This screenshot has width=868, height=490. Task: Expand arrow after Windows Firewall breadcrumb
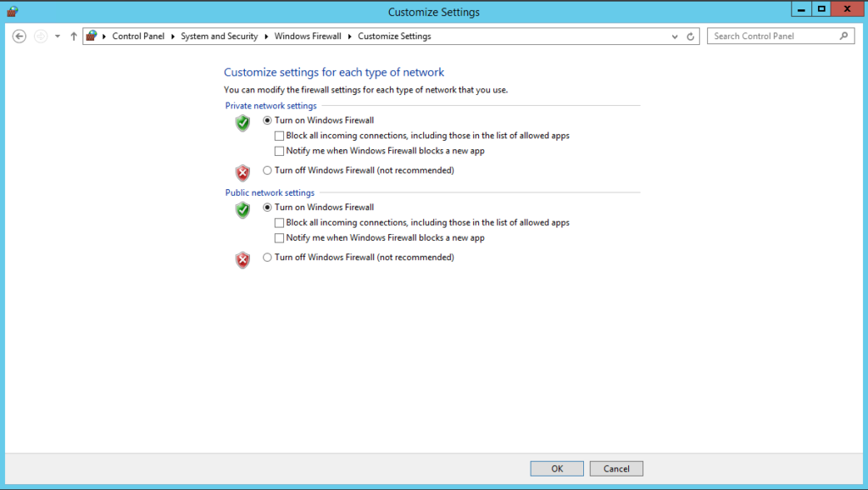(x=350, y=36)
